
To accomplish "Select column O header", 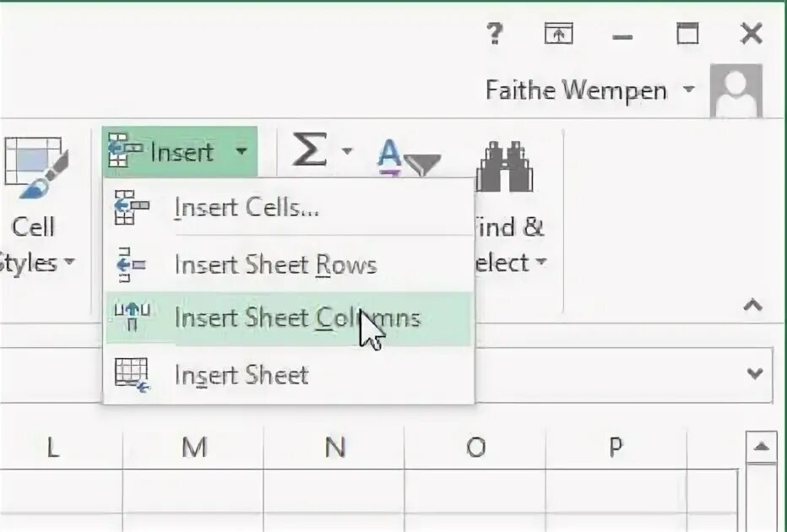I will click(475, 447).
